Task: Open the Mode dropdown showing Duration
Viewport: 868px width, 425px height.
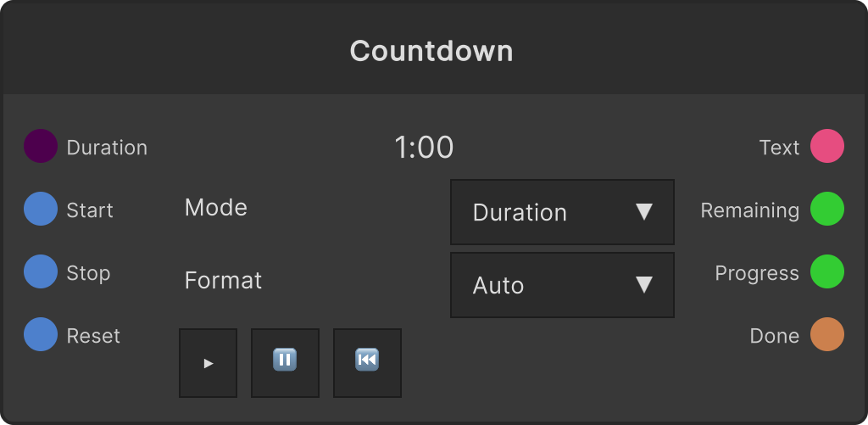Action: 562,212
